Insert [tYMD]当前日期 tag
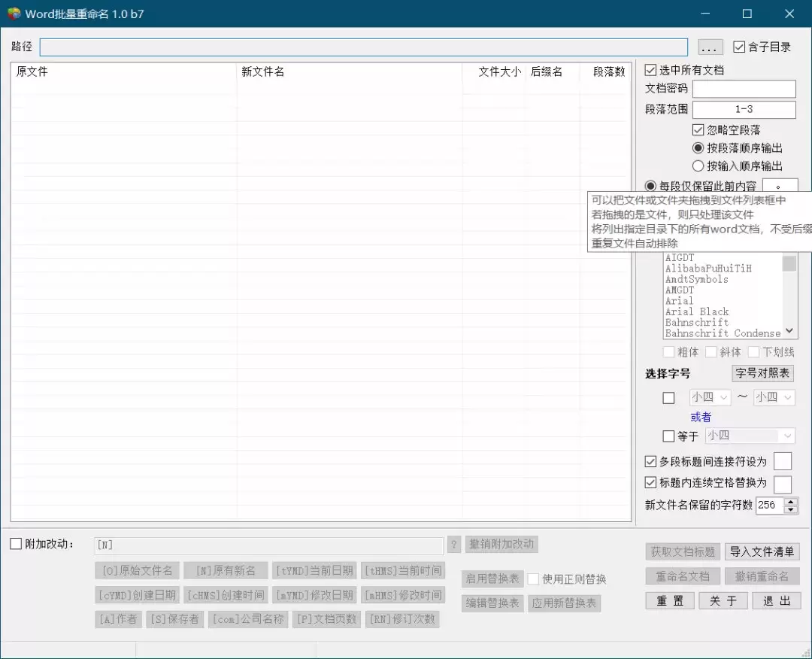The width and height of the screenshot is (812, 659). (x=314, y=570)
